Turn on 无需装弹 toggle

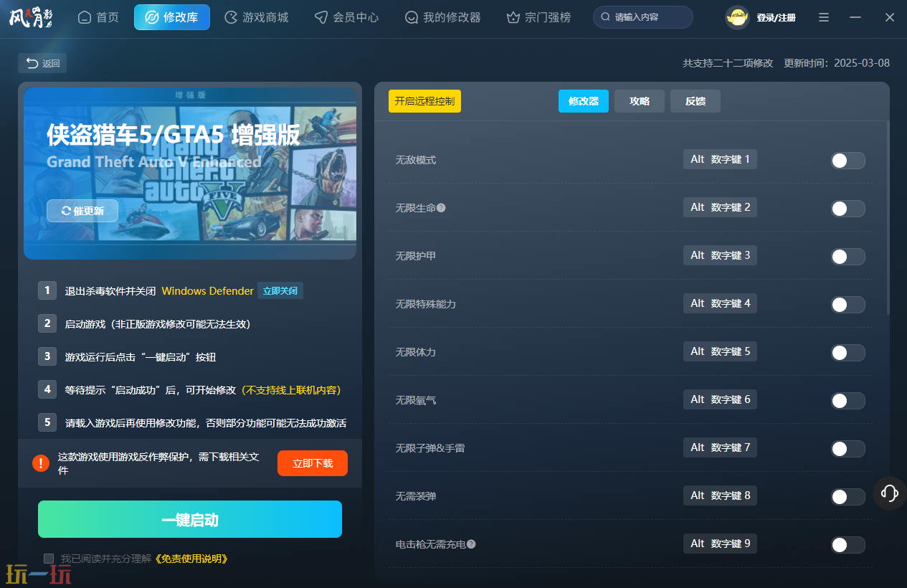[847, 497]
